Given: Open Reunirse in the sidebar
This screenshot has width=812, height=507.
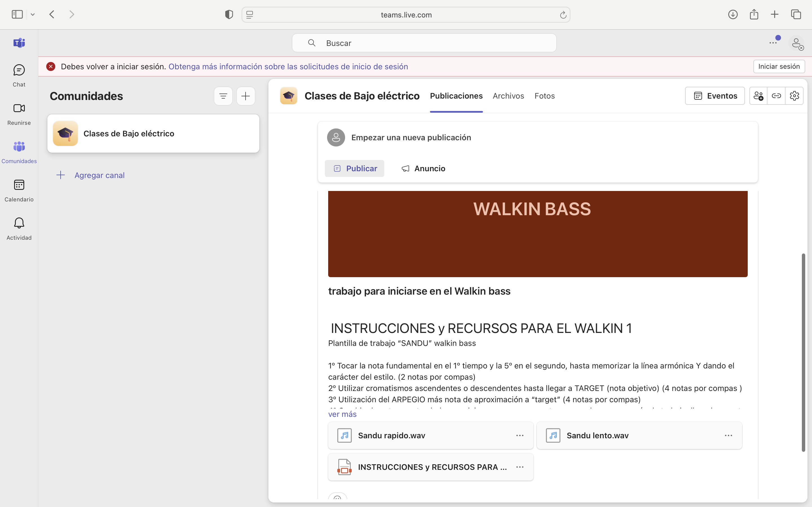Looking at the screenshot, I should point(19,113).
